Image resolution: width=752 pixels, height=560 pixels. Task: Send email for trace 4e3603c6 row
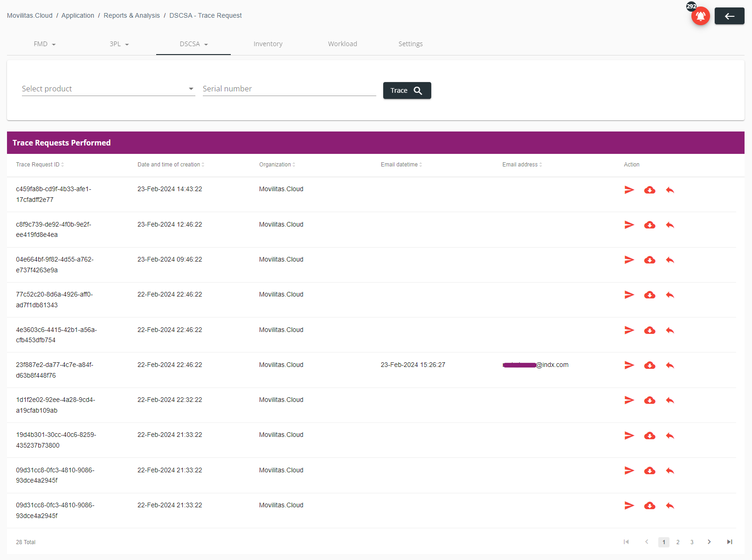tap(629, 330)
